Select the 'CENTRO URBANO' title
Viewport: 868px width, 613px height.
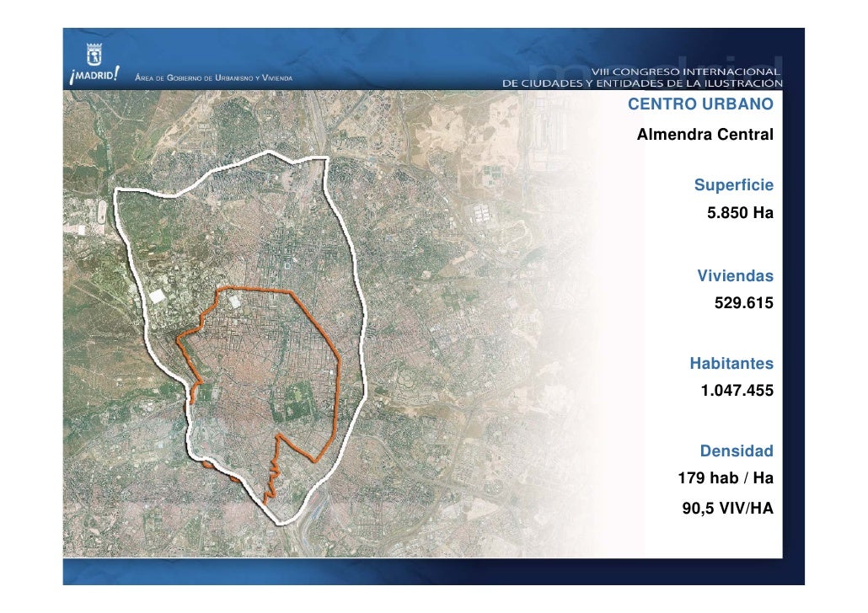(700, 104)
